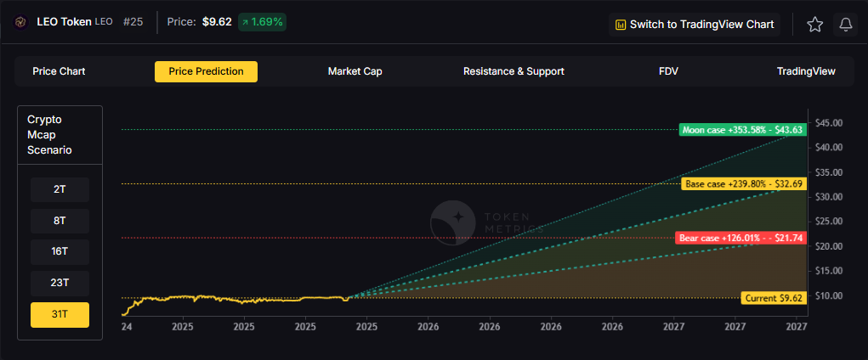
Task: Click the Bear case +126.01% label
Action: click(740, 239)
